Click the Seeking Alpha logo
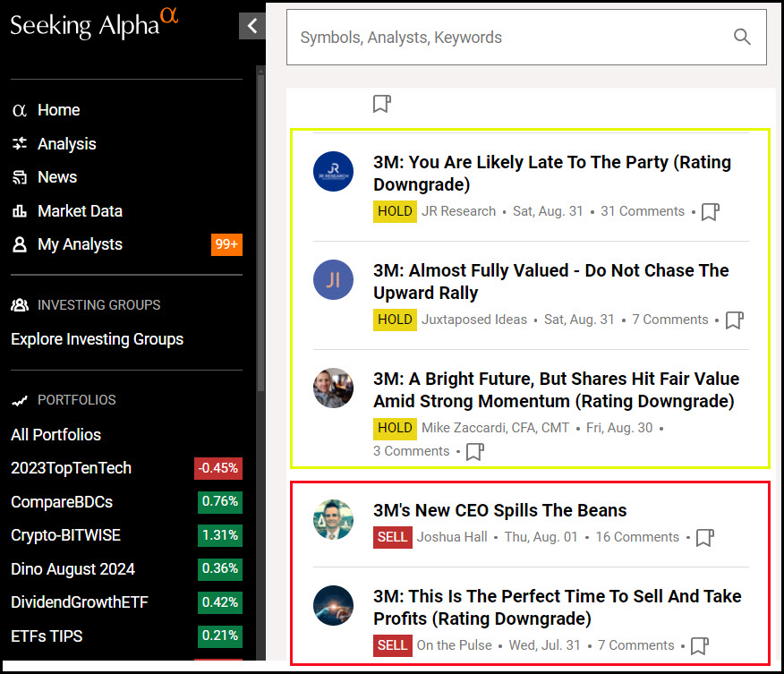Image resolution: width=784 pixels, height=674 pixels. (x=93, y=24)
